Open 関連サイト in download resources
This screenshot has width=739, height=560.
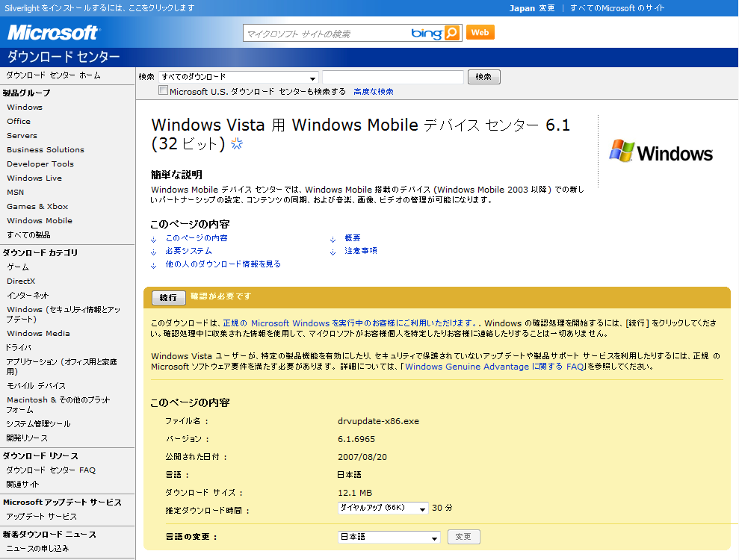coord(22,484)
